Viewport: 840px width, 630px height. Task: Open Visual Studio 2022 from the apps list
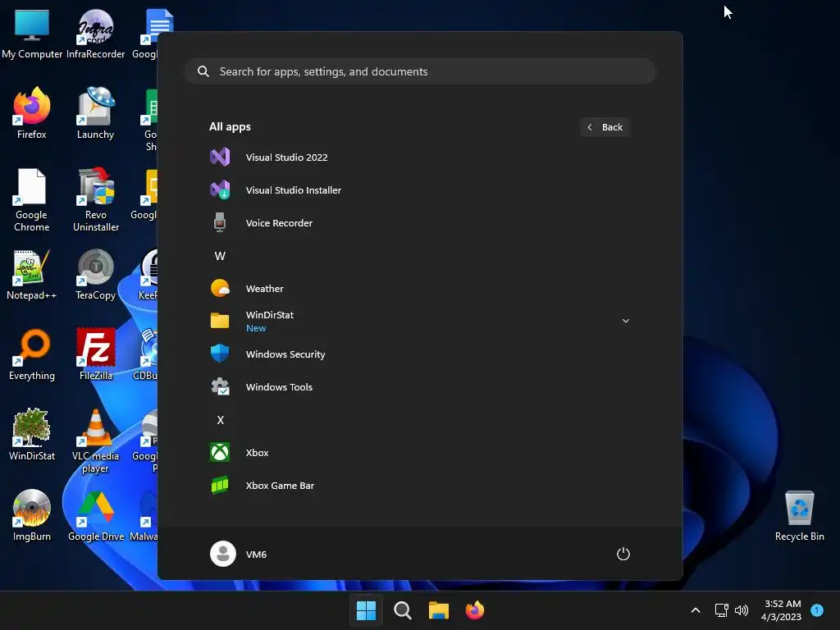[419, 157]
